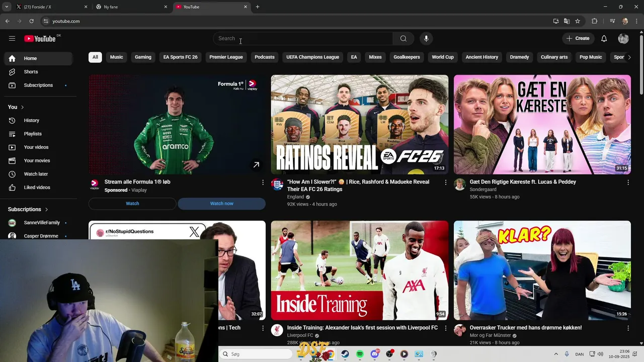
Task: Click the YouTube logo
Action: tap(40, 39)
